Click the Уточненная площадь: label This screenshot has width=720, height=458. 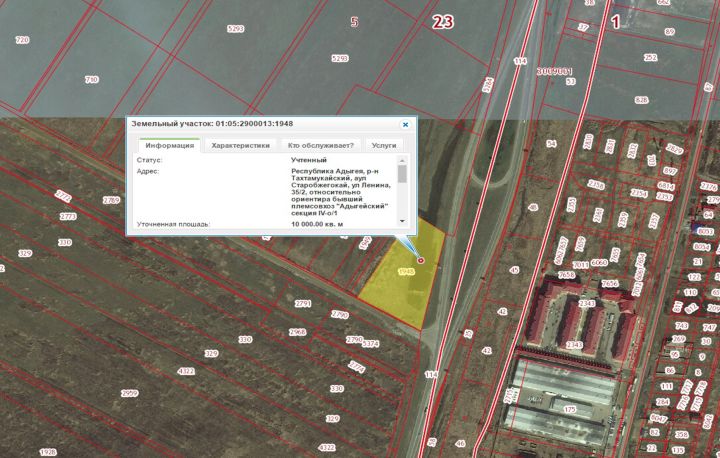(x=173, y=224)
